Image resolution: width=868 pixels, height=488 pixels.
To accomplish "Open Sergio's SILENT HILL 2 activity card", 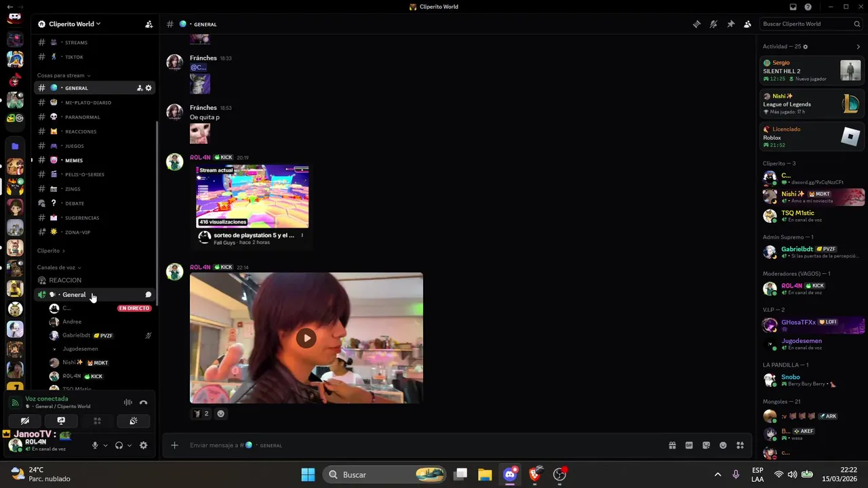I will (x=812, y=70).
